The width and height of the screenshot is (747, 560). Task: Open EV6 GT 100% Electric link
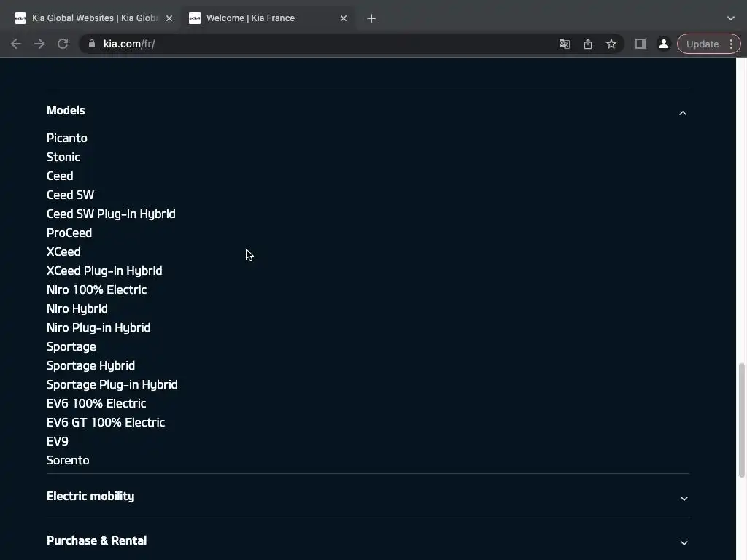[106, 422]
